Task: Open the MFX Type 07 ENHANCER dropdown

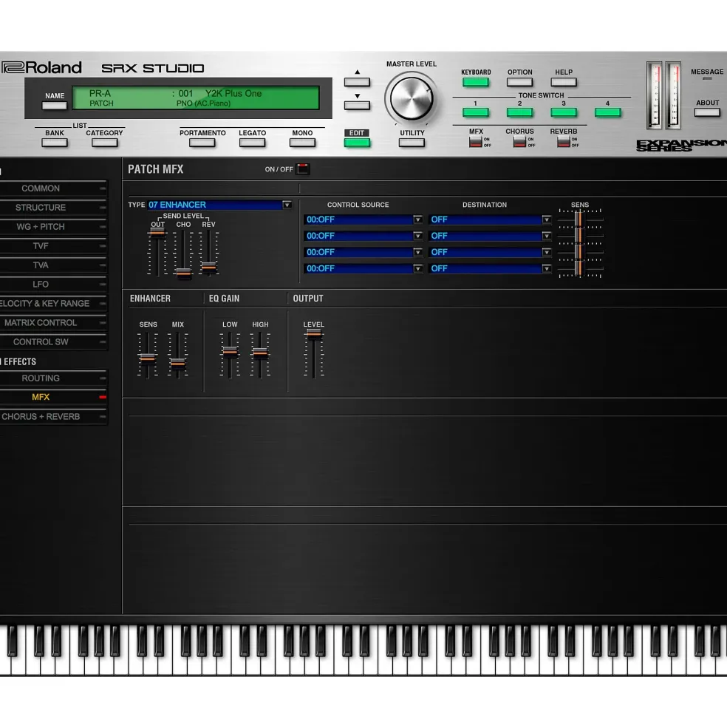Action: point(219,205)
